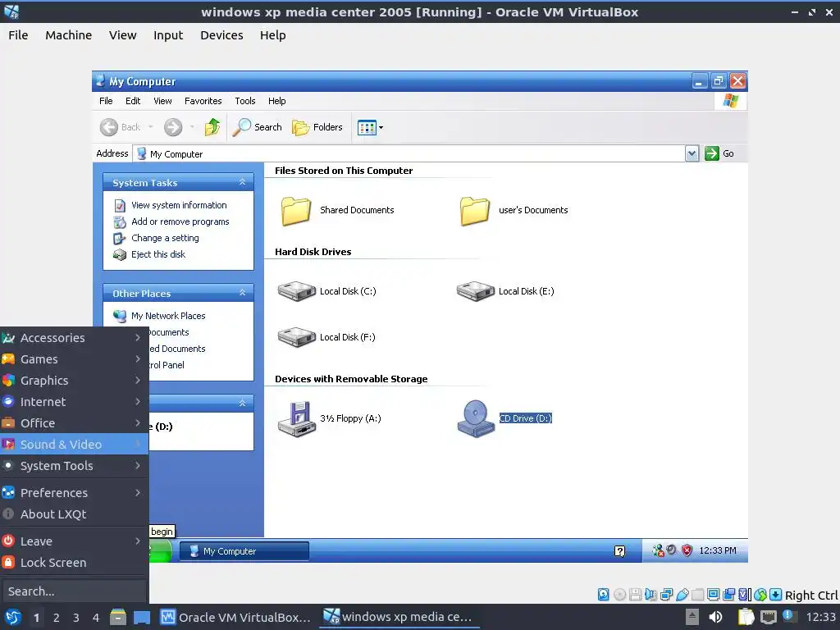Open the VirtualBox Devices menu

pos(221,35)
